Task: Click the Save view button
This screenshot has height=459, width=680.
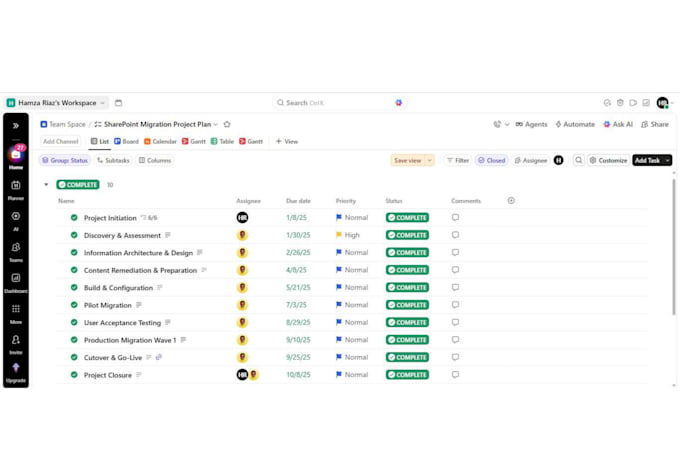Action: click(408, 161)
